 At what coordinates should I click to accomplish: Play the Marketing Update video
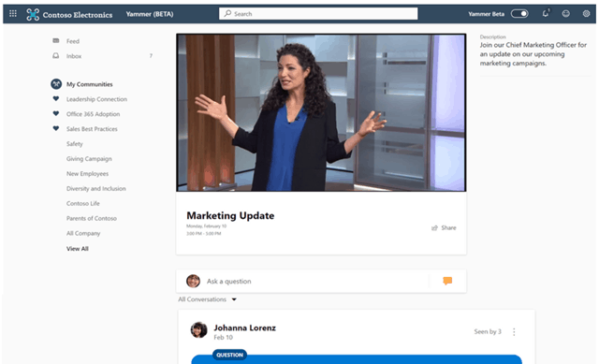click(x=321, y=112)
